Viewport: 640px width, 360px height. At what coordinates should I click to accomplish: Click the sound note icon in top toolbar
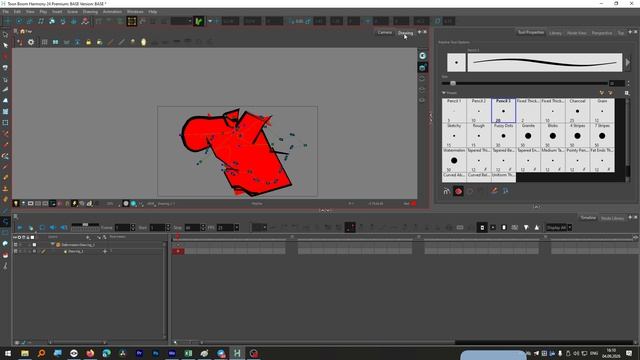(41, 21)
